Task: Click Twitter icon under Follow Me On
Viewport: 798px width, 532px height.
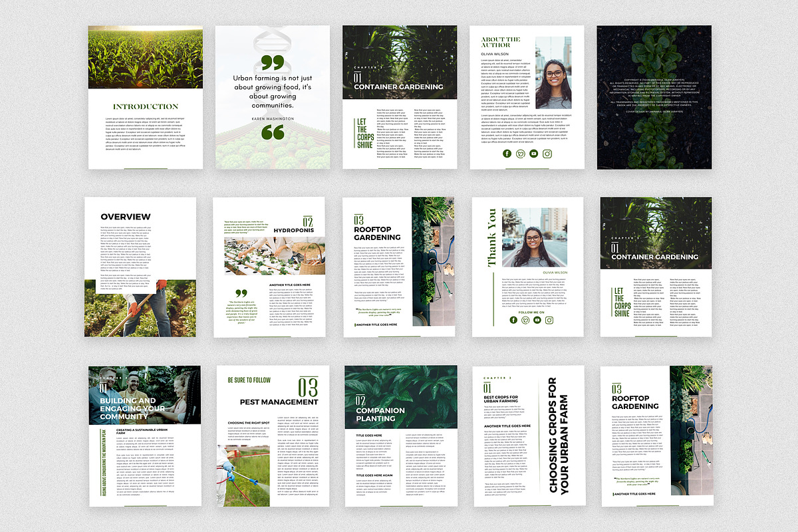Action: tap(525, 320)
